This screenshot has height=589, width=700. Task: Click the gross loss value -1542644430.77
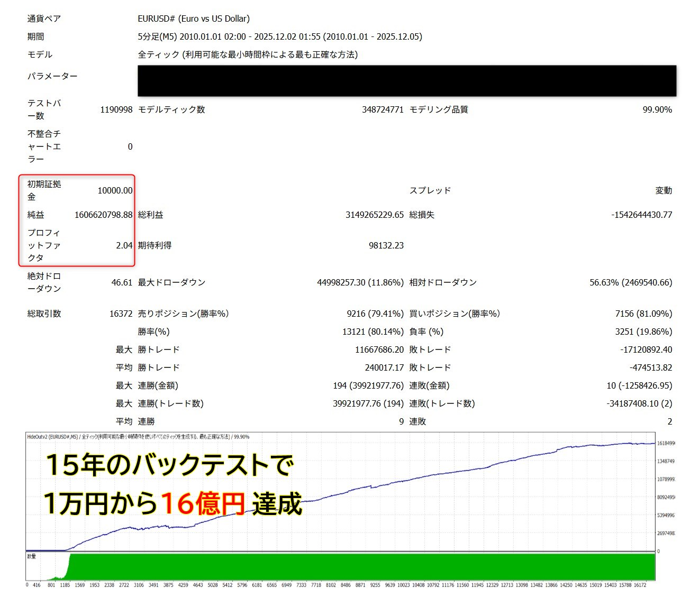pyautogui.click(x=641, y=215)
